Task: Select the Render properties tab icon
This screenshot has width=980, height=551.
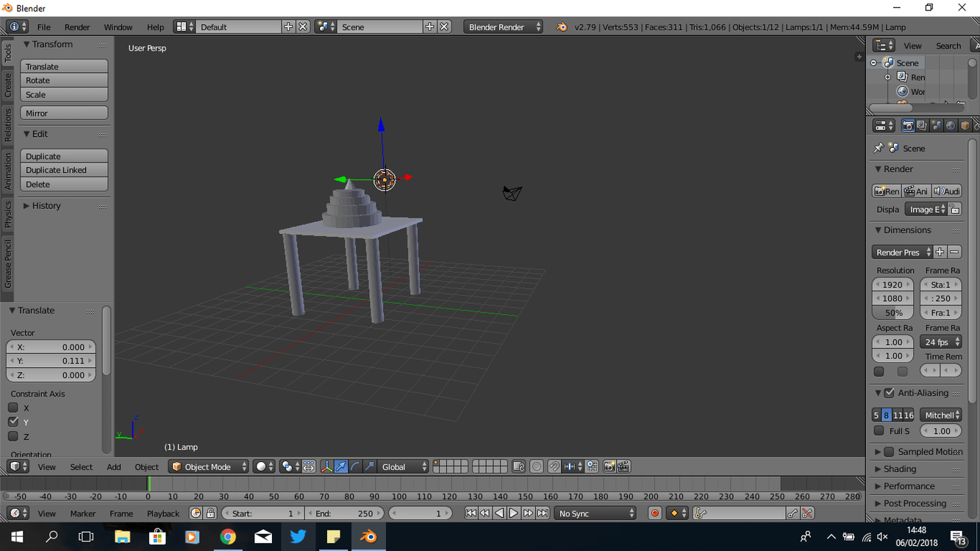Action: click(908, 124)
